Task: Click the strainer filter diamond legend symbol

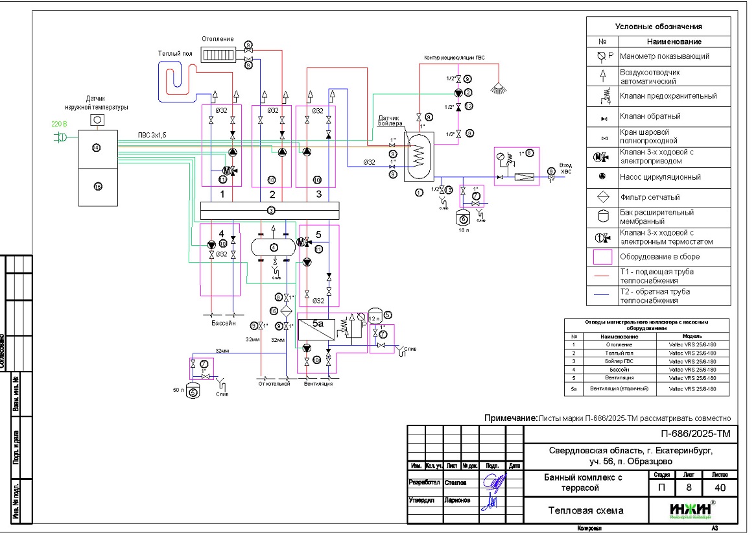Action: (x=602, y=197)
